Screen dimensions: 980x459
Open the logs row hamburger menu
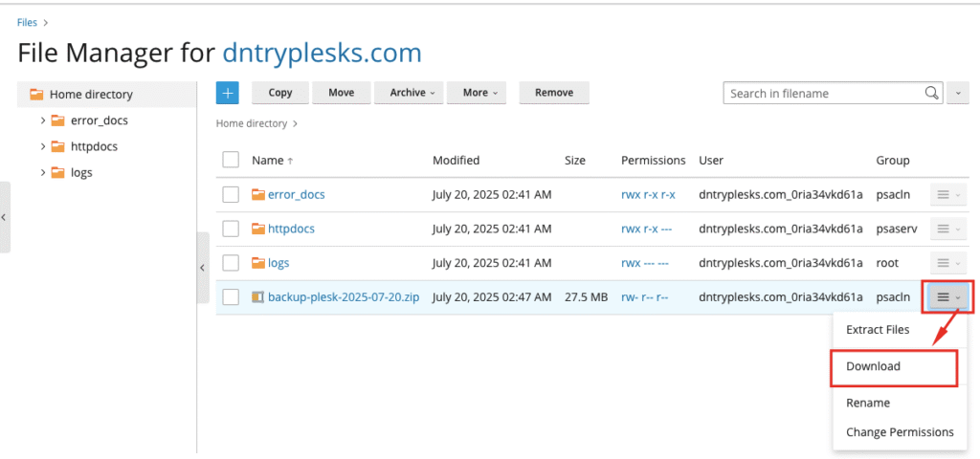(948, 263)
